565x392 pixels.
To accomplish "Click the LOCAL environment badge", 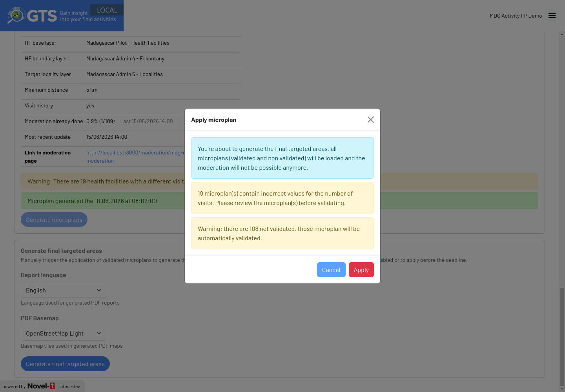I will pyautogui.click(x=107, y=10).
